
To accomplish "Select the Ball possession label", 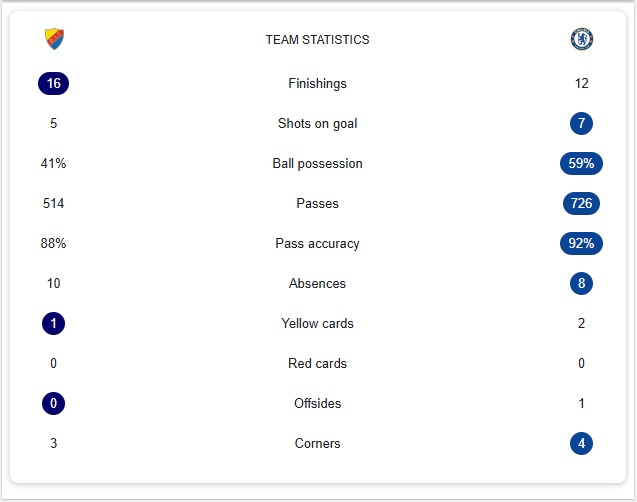I will click(x=318, y=163).
